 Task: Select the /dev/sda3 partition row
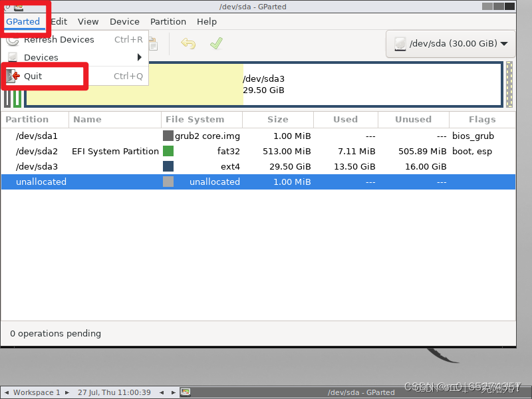click(x=258, y=167)
